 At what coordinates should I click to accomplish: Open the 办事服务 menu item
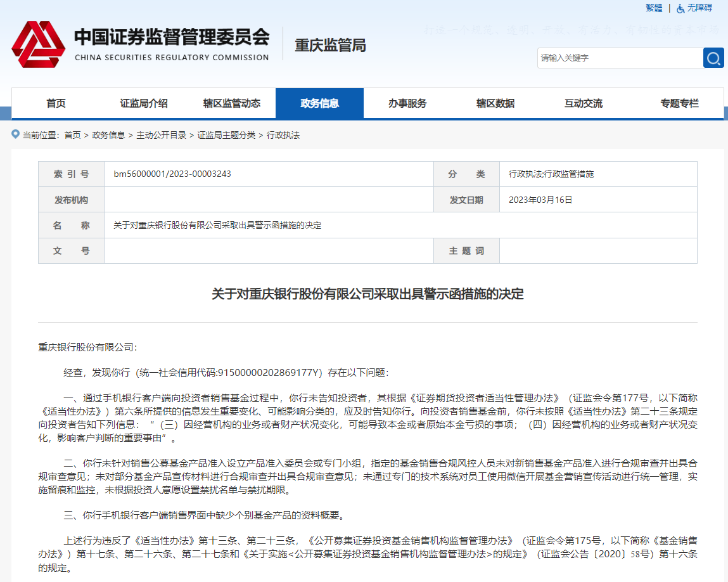pyautogui.click(x=408, y=103)
